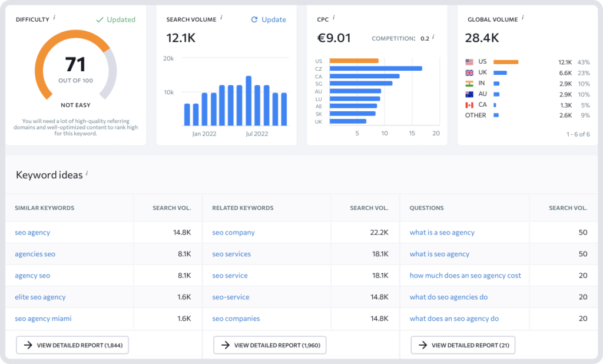603x364 pixels.
Task: Click the 'agencies seo' keyword link
Action: (x=34, y=254)
